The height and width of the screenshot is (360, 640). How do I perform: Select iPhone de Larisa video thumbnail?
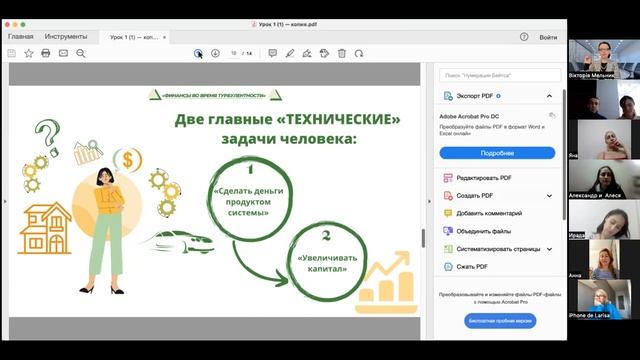[x=604, y=300]
